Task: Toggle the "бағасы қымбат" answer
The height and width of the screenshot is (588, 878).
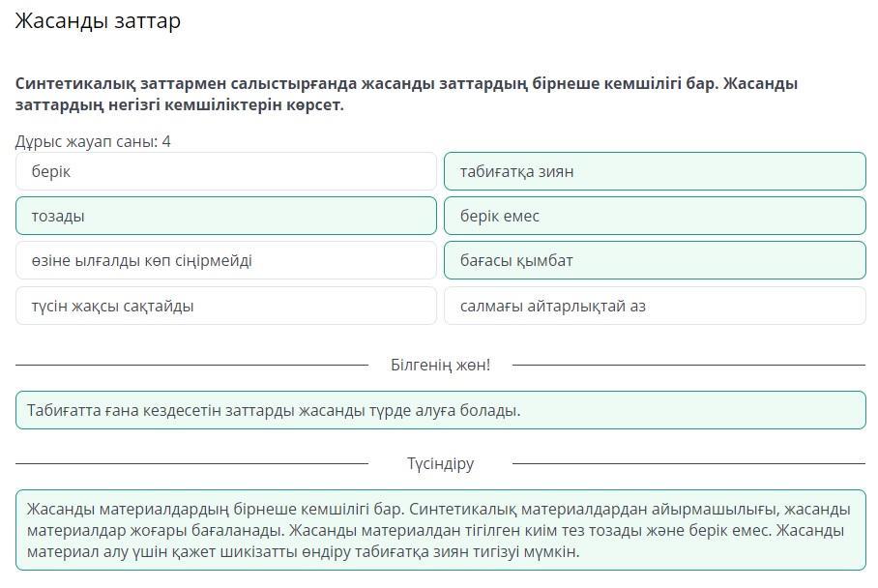Action: click(655, 260)
